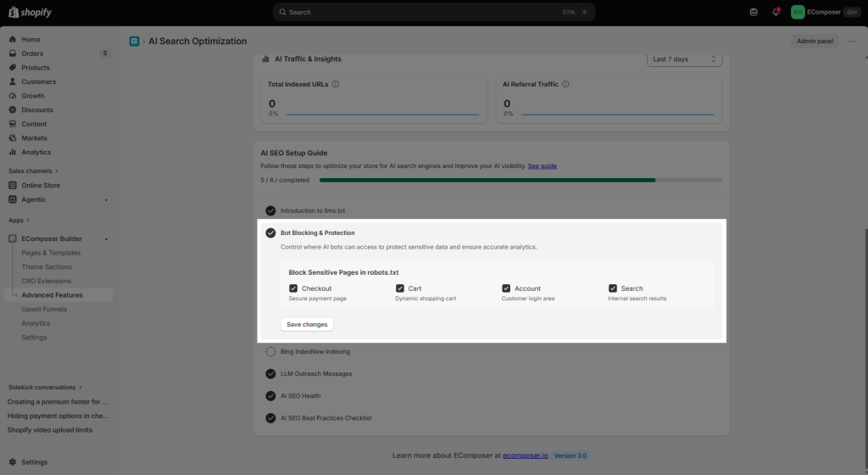Click the Orders count badge 5

pyautogui.click(x=105, y=53)
